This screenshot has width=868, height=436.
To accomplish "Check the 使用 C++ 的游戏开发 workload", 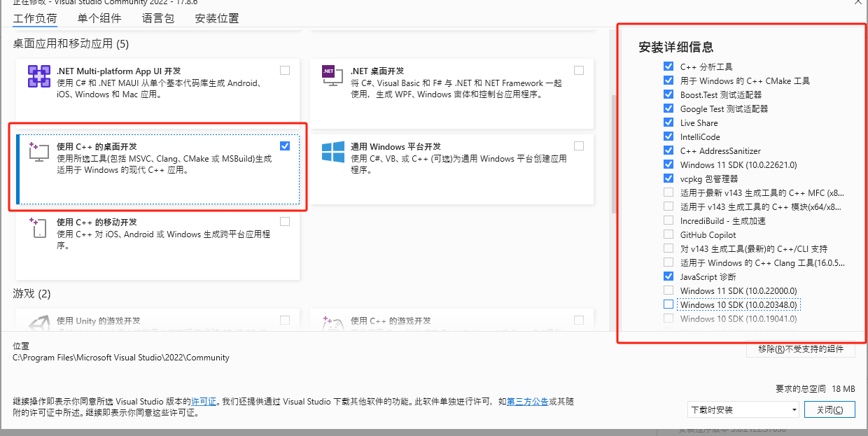I will (x=579, y=320).
